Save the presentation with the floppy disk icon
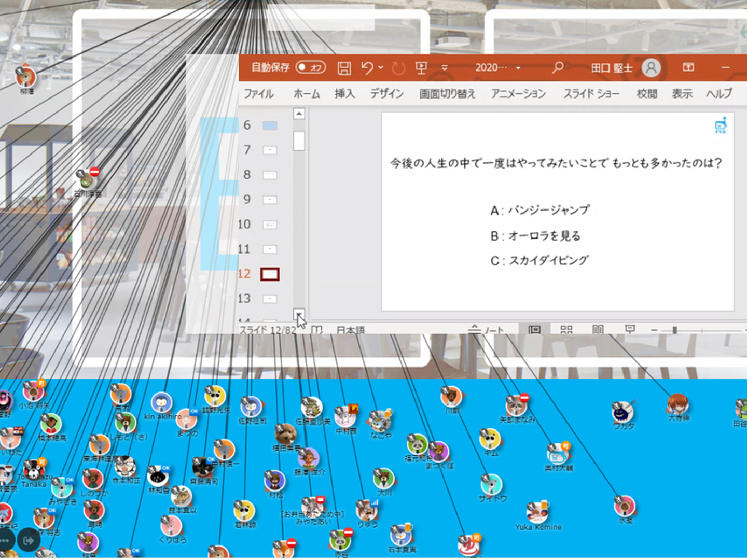 click(x=344, y=68)
